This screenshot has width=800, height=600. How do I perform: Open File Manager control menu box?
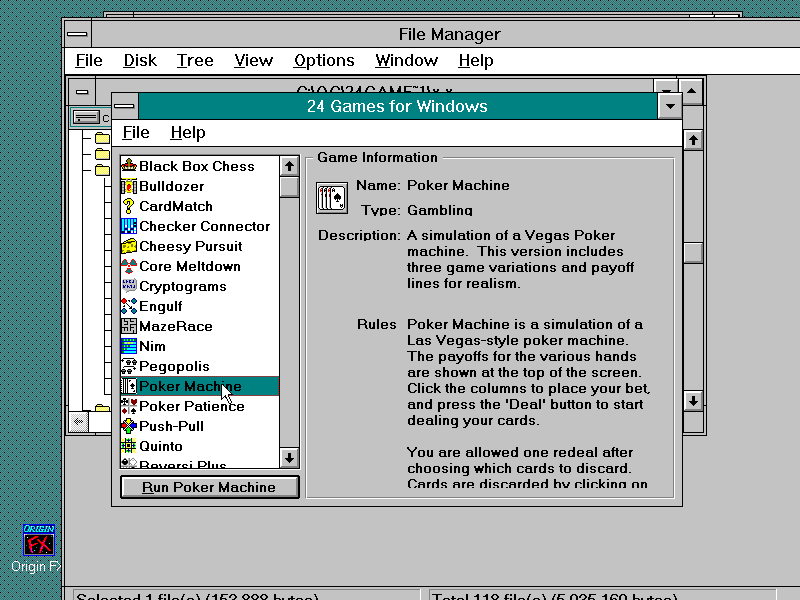click(78, 34)
